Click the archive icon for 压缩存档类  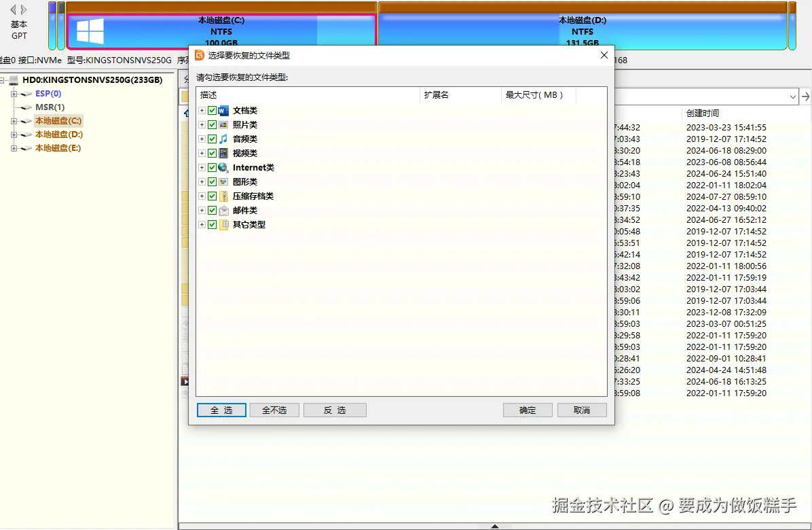[223, 196]
